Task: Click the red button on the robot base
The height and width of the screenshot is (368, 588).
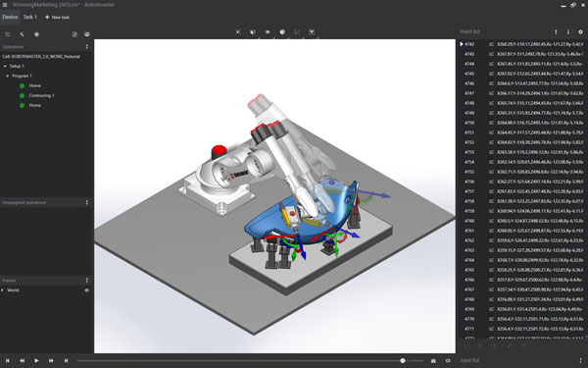Action: [x=219, y=151]
